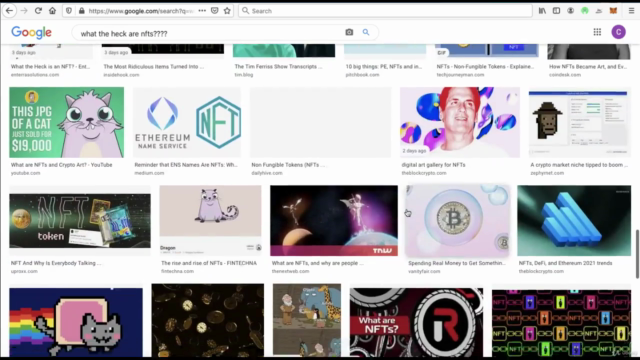
Task: Go back with the browser back arrow
Action: click(x=9, y=11)
